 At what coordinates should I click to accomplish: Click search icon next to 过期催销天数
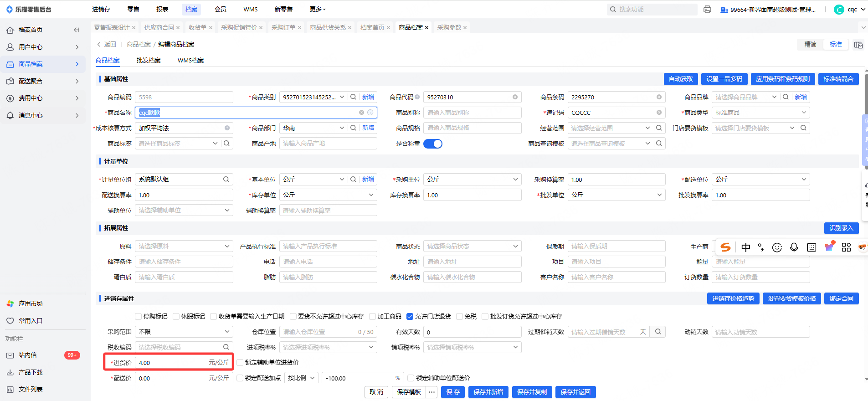point(658,332)
